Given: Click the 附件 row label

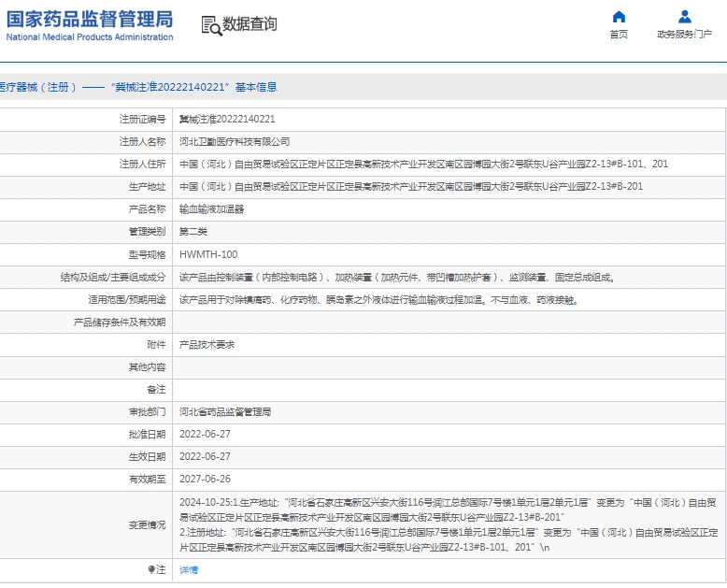Looking at the screenshot, I should point(156,345).
